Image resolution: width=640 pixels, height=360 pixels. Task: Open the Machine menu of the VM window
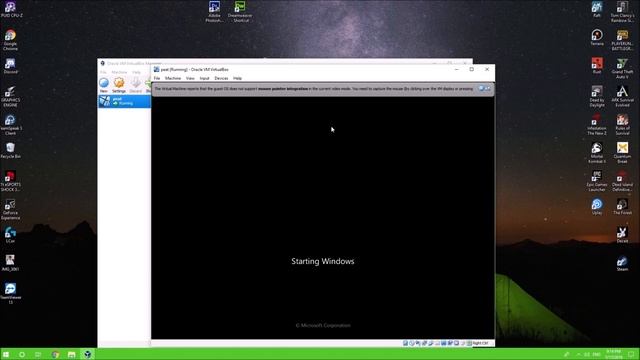(173, 78)
